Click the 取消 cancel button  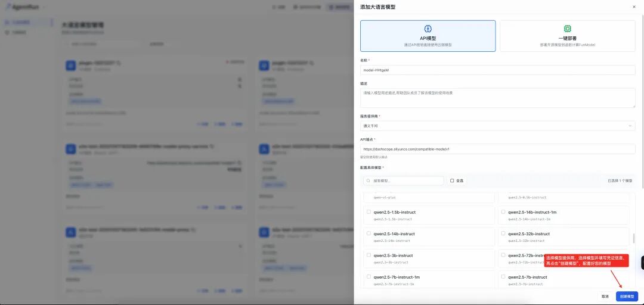605,297
